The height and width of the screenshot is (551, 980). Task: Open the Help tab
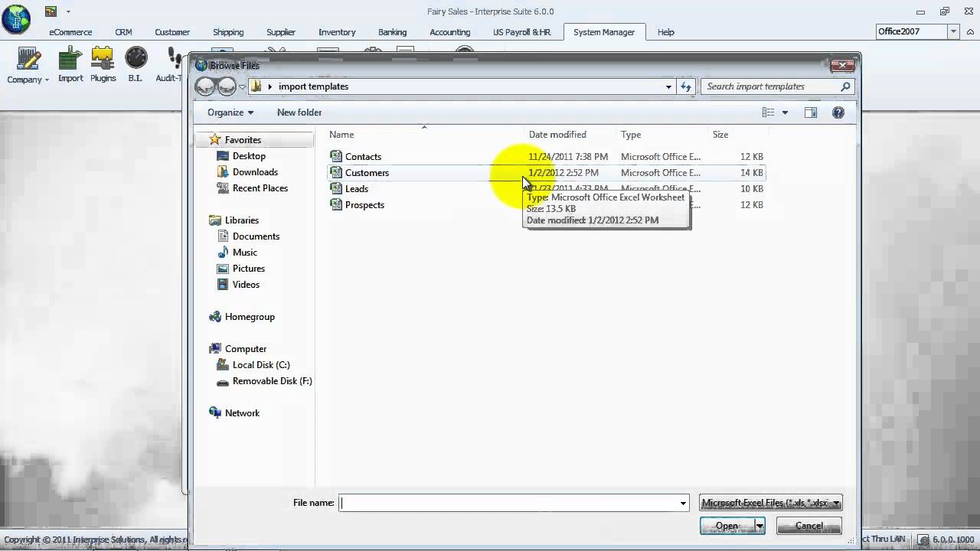666,32
